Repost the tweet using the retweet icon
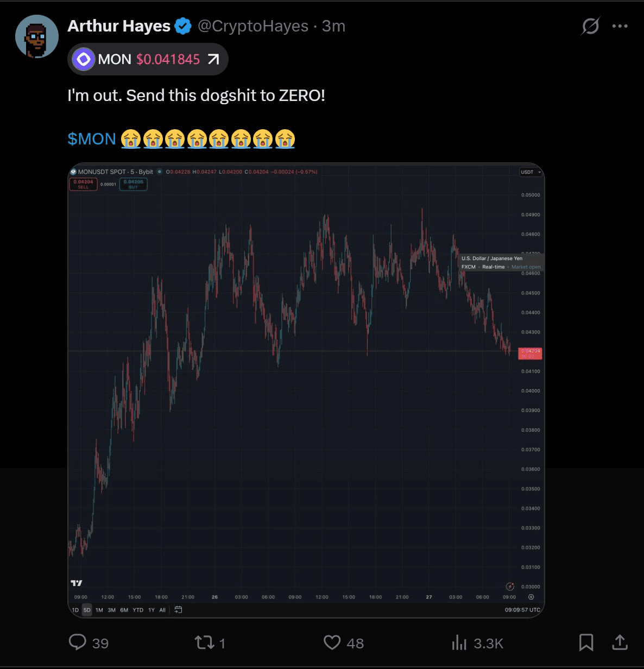Viewport: 644px width, 669px height. coord(204,642)
